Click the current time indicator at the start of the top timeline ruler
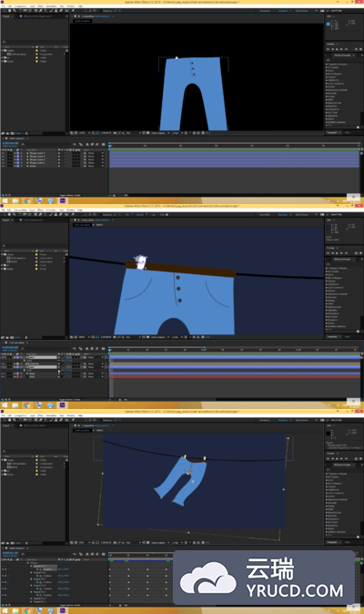This screenshot has height=614, width=364. click(110, 146)
